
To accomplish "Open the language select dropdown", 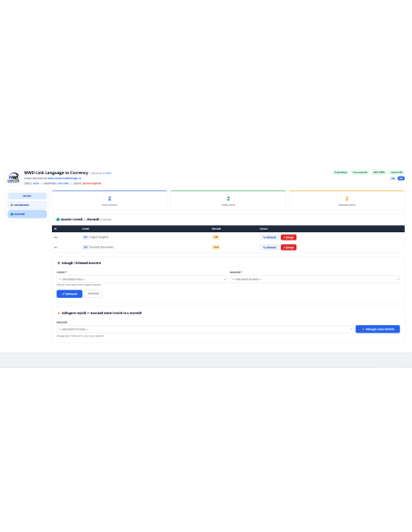I will point(141,279).
